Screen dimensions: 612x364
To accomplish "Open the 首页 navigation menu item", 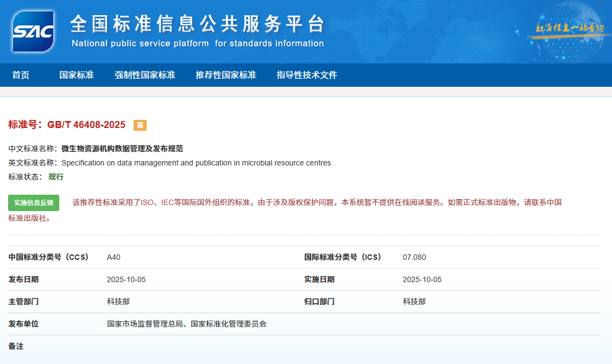I will (x=21, y=75).
